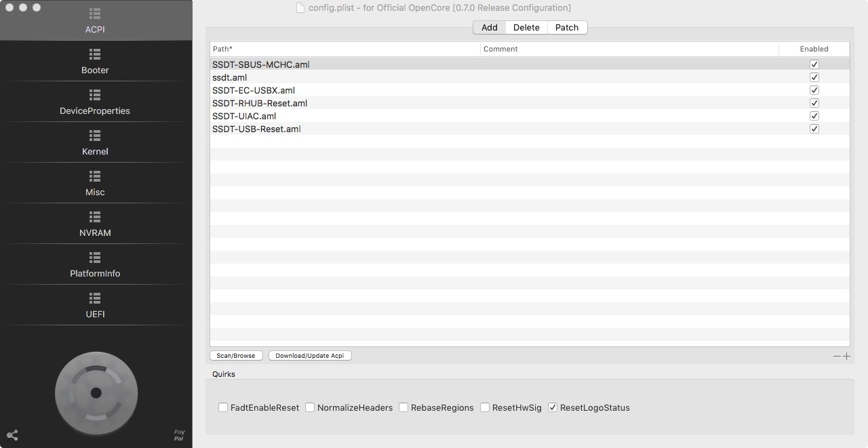Select the SSDT-UIAC.aml row

click(530, 116)
